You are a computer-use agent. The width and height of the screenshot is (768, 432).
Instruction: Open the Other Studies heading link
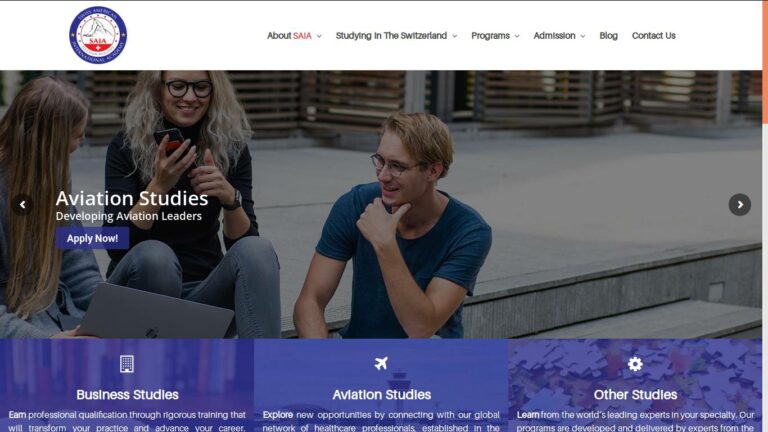click(635, 394)
